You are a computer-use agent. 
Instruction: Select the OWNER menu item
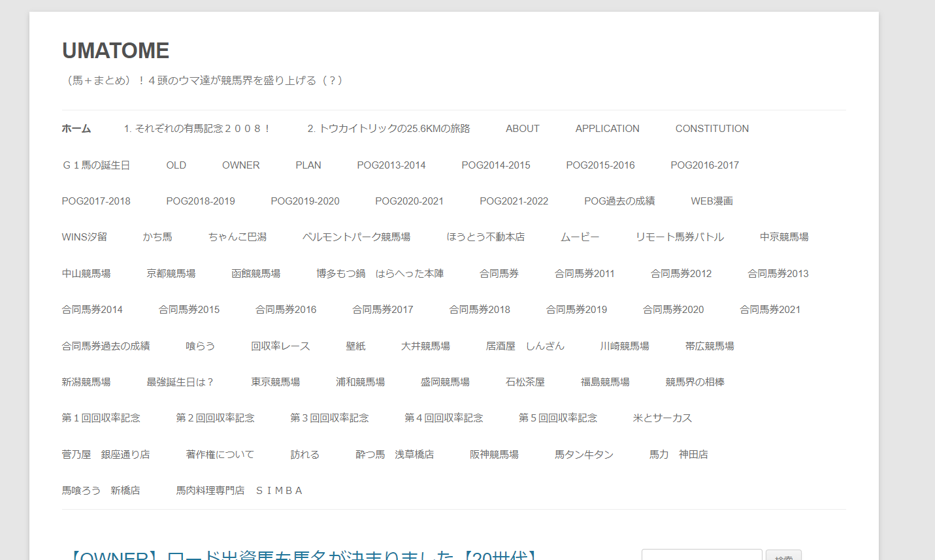click(x=240, y=165)
